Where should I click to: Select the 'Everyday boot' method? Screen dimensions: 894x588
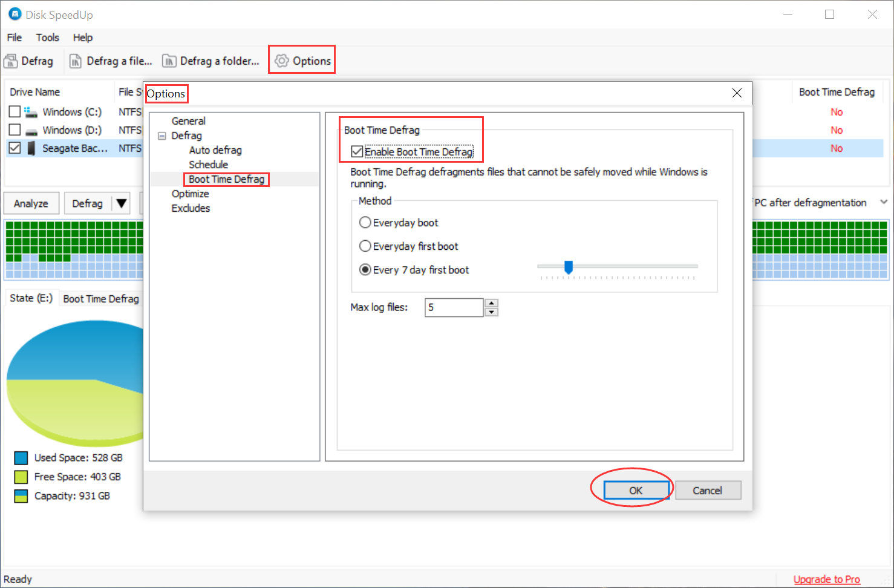pos(365,222)
